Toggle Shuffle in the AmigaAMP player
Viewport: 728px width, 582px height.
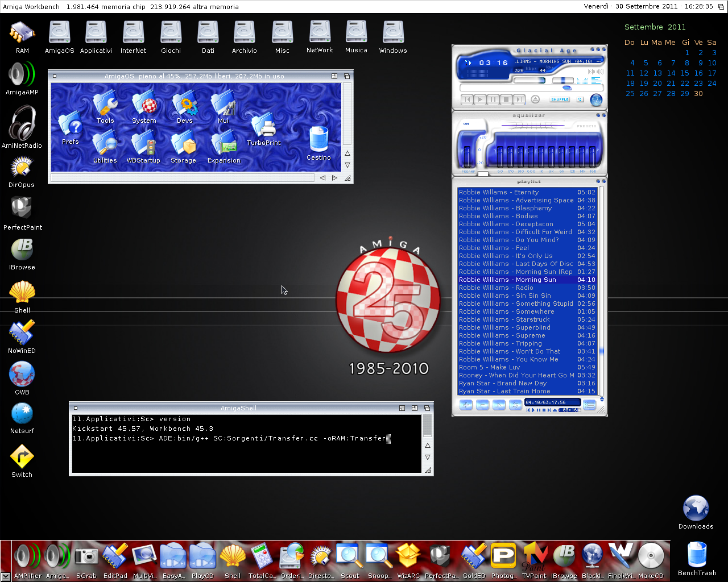[x=560, y=99]
